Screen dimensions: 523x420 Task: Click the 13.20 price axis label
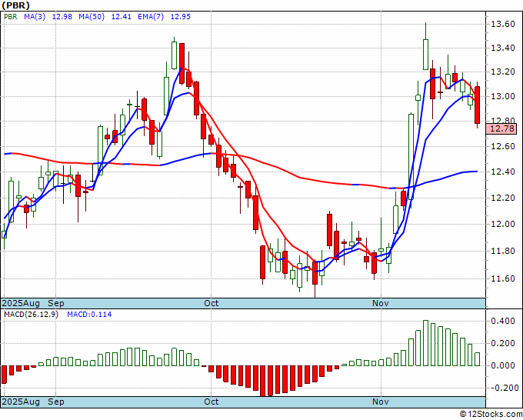point(503,72)
